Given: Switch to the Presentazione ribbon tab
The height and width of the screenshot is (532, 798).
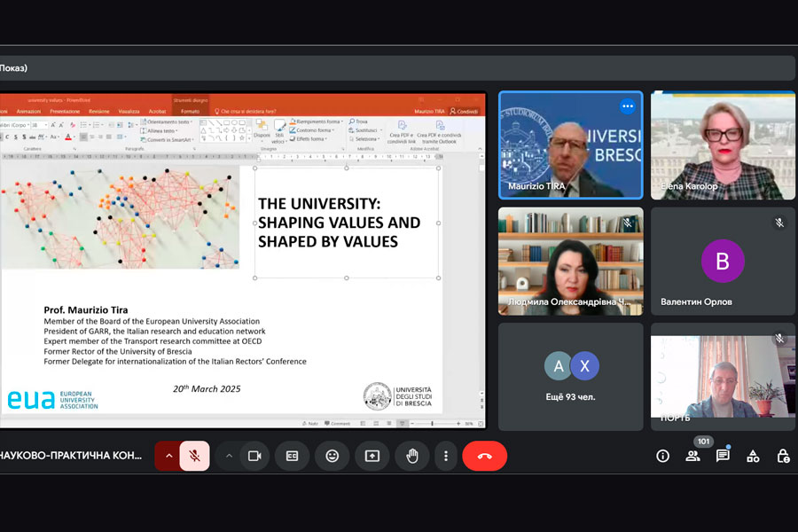Looking at the screenshot, I should pos(65,112).
